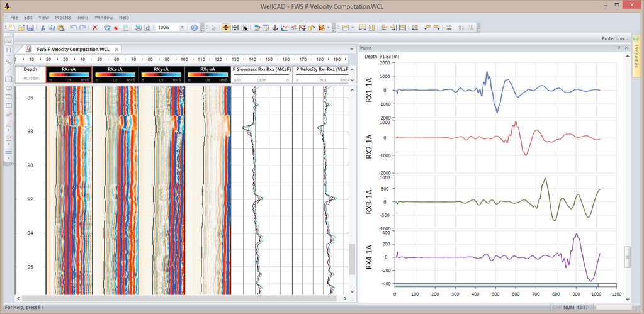Image resolution: width=644 pixels, height=314 pixels.
Task: Select the RX1-1A color scale header
Action: tap(69, 73)
